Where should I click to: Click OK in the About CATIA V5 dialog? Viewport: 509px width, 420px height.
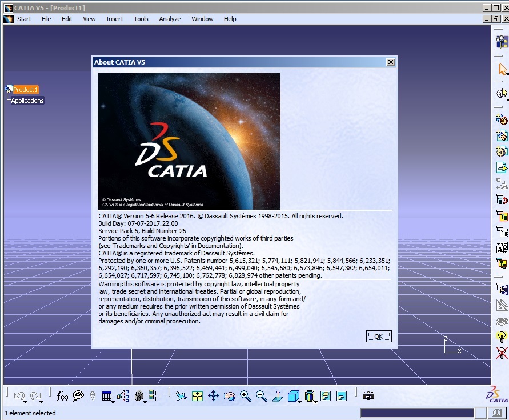point(379,336)
